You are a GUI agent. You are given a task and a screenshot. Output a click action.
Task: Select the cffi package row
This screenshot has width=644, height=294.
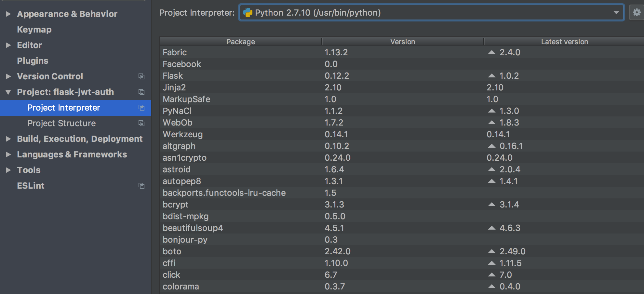tap(402, 263)
